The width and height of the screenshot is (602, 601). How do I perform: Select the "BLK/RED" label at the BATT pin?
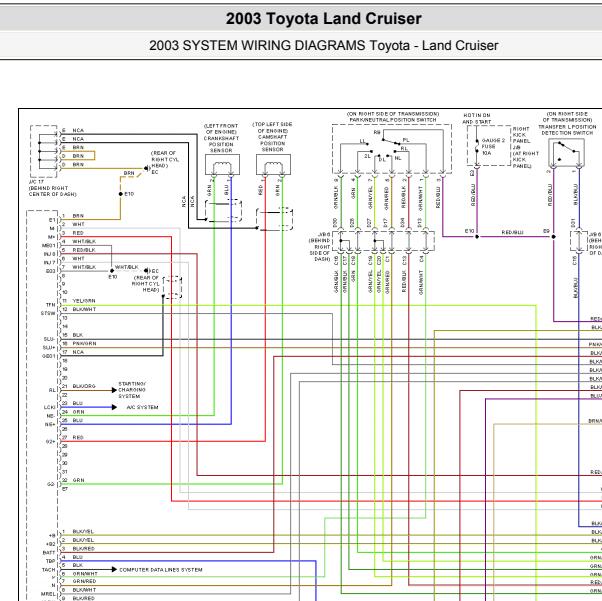click(83, 548)
